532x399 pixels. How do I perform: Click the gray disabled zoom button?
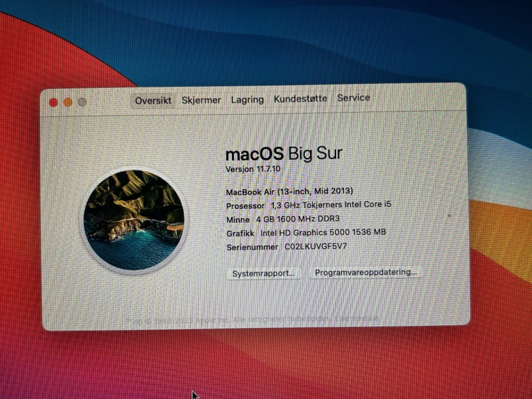click(x=83, y=102)
